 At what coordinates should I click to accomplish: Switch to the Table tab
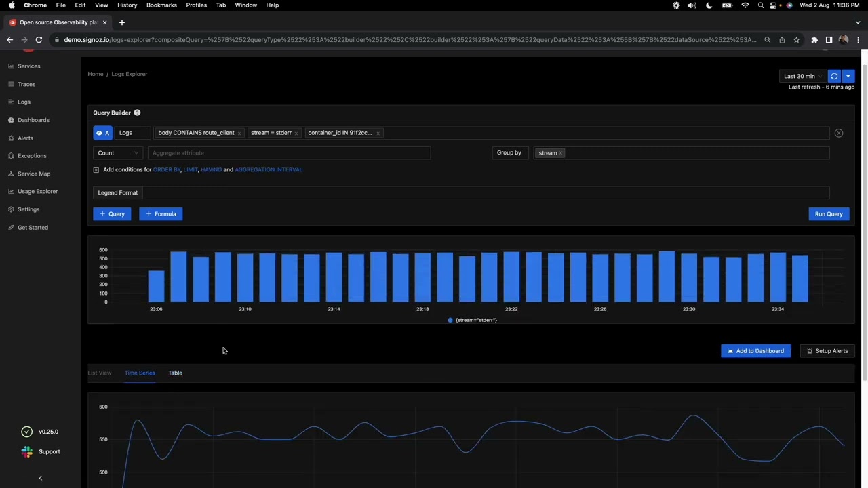coord(175,373)
